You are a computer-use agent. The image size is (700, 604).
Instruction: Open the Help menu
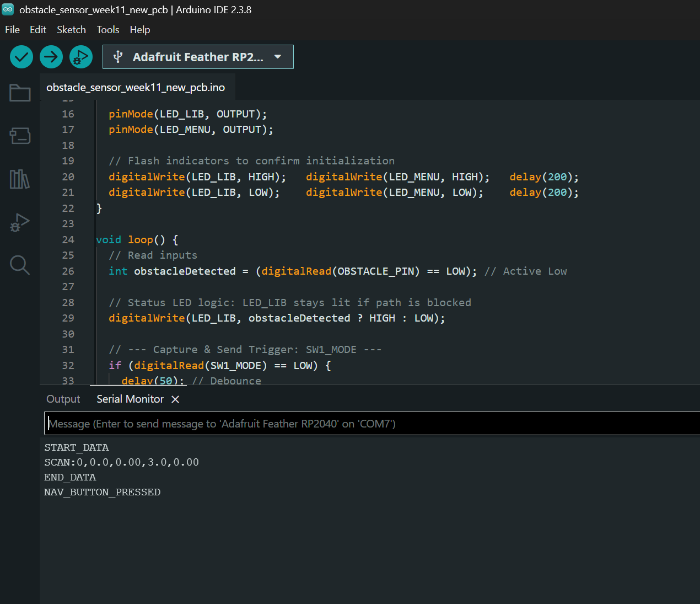coord(140,30)
